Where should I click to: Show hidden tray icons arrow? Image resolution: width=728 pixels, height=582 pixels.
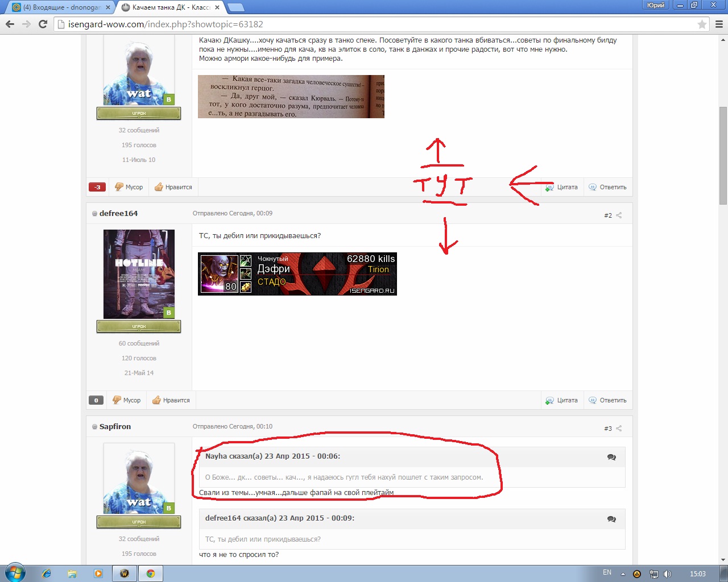623,574
